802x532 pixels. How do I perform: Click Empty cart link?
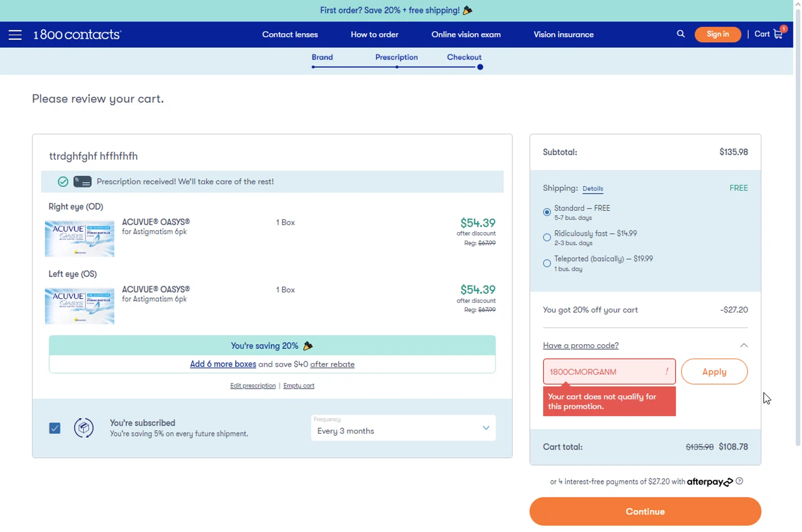click(x=299, y=385)
